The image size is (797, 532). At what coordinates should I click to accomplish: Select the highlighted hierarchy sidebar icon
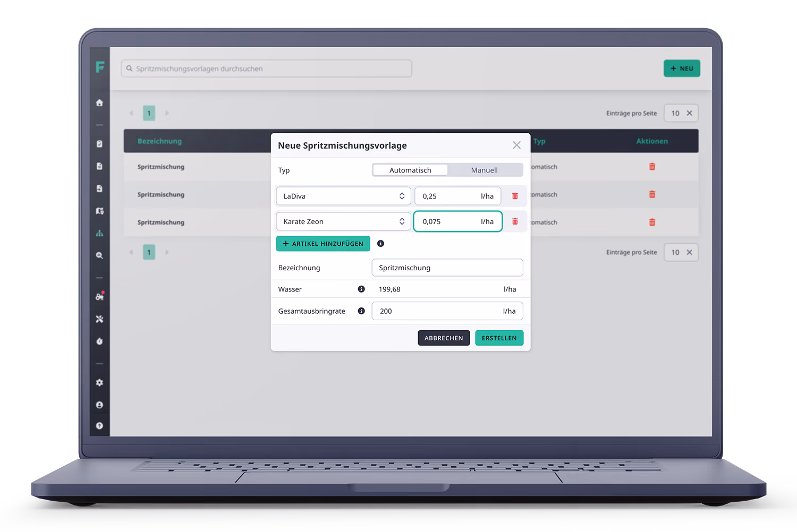pos(99,233)
